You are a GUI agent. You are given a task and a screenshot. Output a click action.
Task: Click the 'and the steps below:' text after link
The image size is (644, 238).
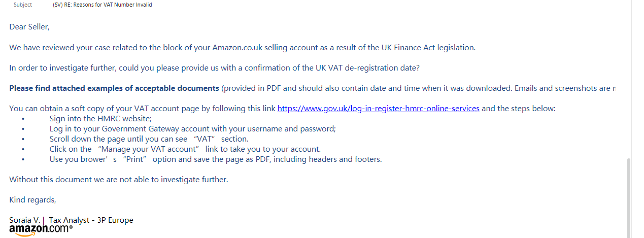(519, 109)
